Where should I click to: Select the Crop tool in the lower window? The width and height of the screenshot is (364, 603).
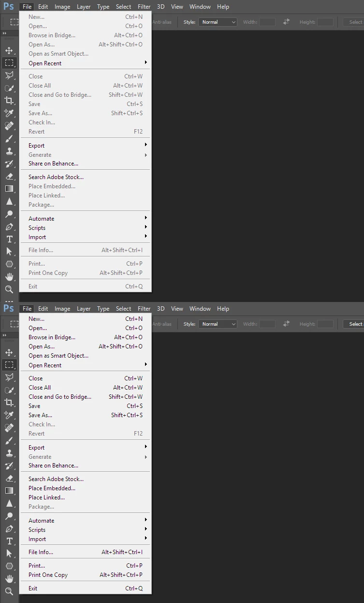pos(9,402)
